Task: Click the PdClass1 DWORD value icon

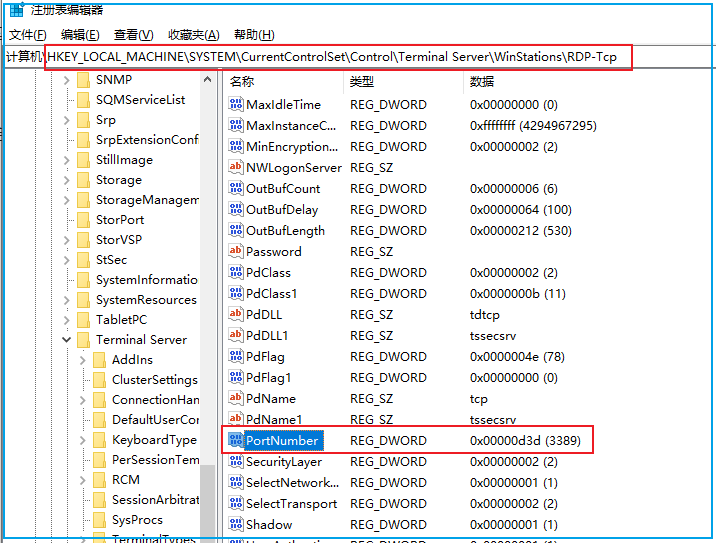Action: point(236,293)
